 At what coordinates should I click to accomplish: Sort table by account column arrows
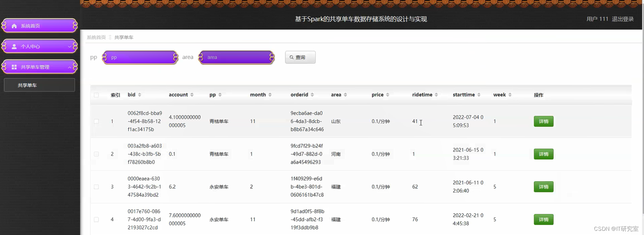(x=192, y=95)
